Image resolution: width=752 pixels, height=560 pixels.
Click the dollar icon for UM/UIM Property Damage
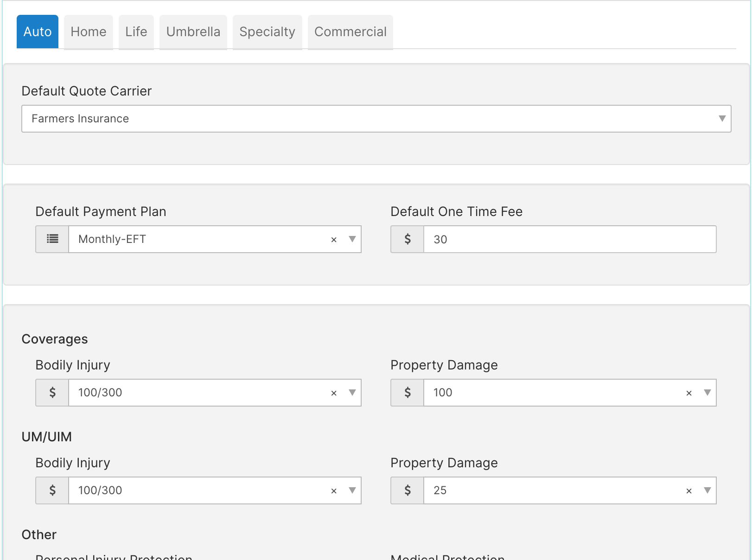[407, 490]
